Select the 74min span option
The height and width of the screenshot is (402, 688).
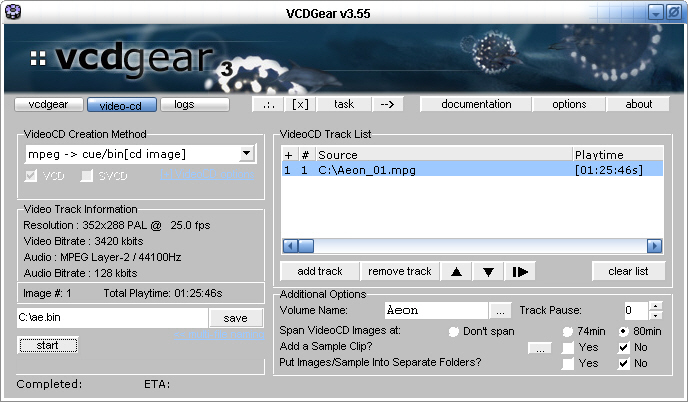[568, 331]
